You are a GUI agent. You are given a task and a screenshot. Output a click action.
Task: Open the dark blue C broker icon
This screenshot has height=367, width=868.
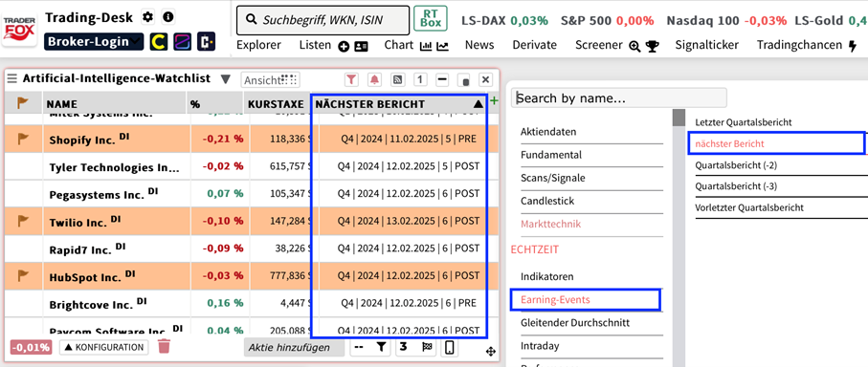point(207,41)
